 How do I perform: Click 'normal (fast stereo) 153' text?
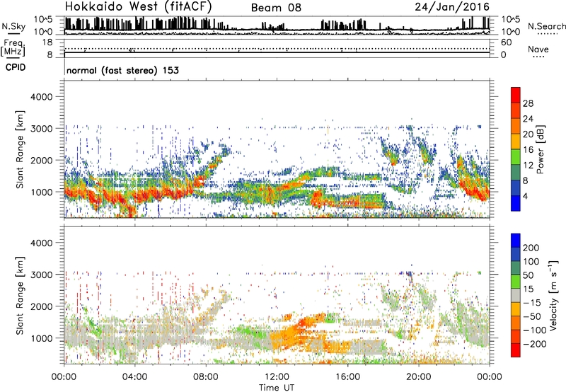122,70
